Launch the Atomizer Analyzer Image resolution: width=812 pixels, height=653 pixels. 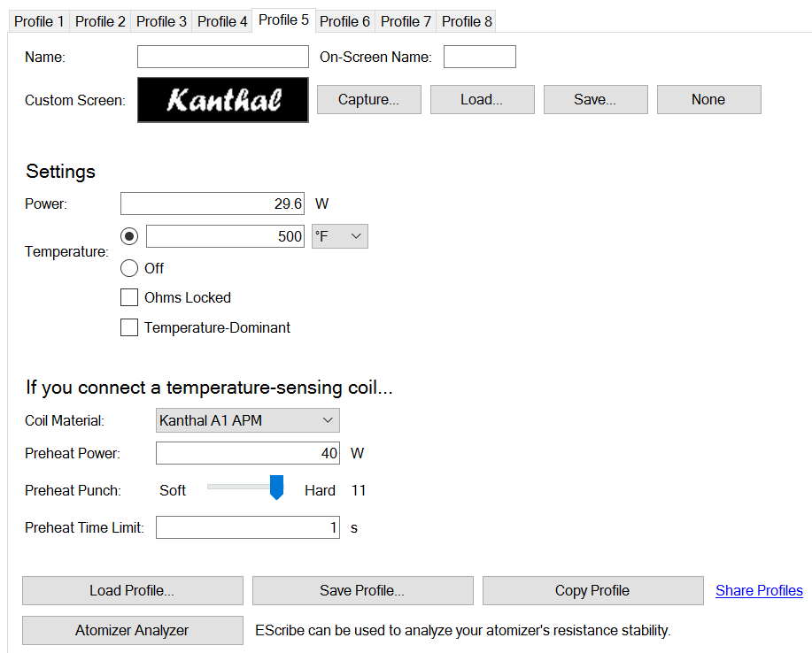(132, 630)
